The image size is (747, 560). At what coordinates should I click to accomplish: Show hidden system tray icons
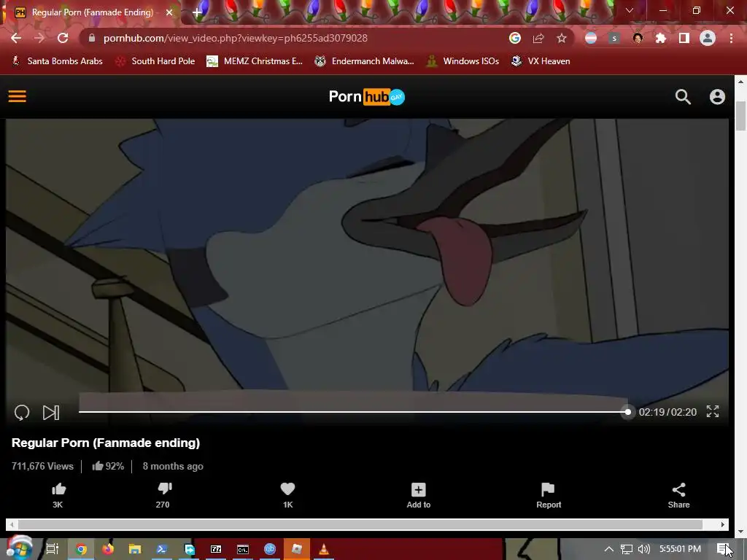[609, 549]
